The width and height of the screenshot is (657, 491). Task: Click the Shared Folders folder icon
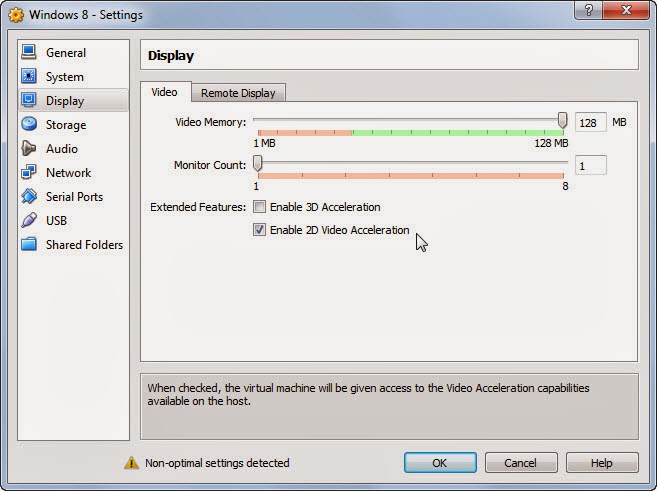coord(28,244)
